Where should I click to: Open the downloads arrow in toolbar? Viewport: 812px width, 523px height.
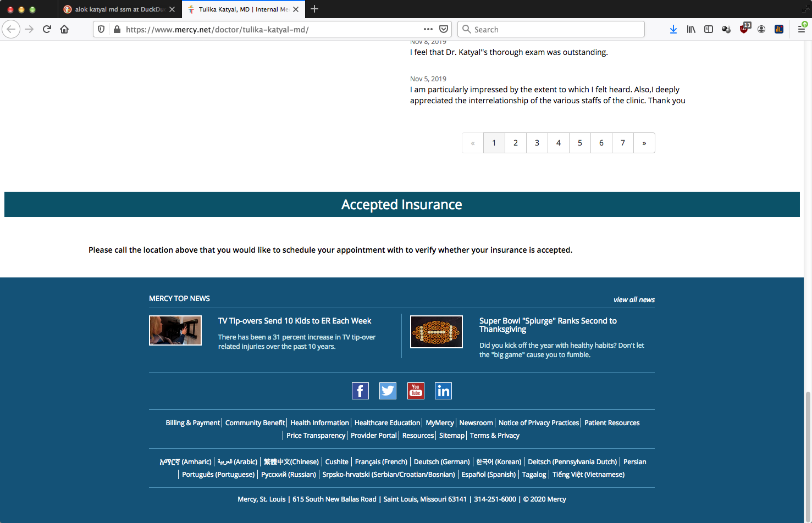coord(673,29)
